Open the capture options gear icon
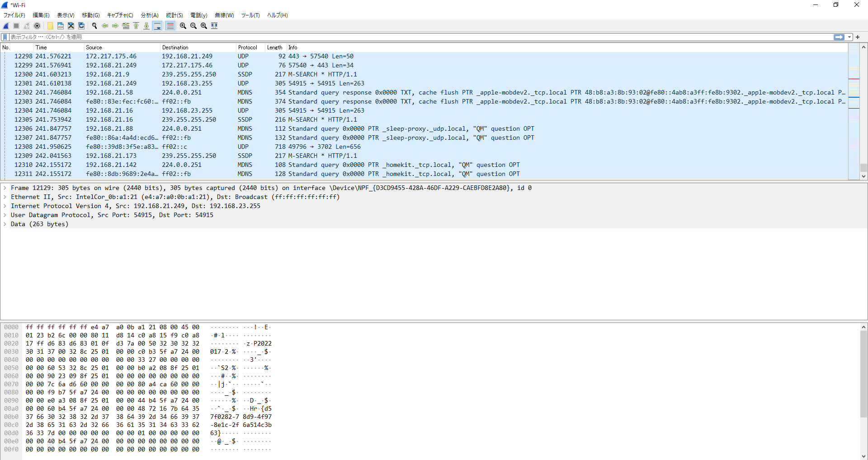868x460 pixels. (x=37, y=26)
